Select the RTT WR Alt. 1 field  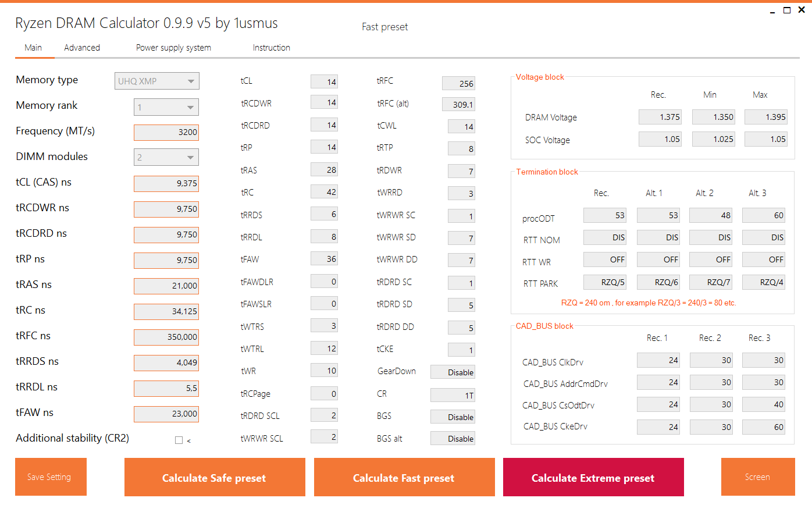pos(658,259)
